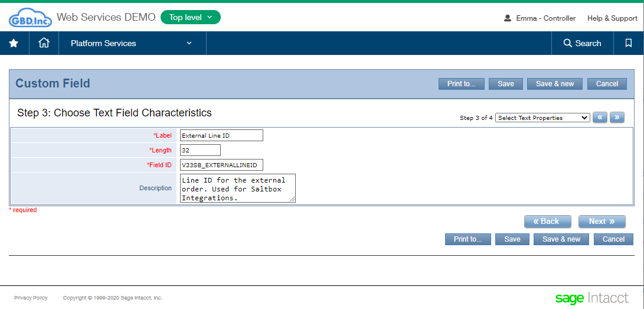Viewport: 644px width, 309px height.
Task: Open the bookmarks ribbon icon
Action: (629, 43)
